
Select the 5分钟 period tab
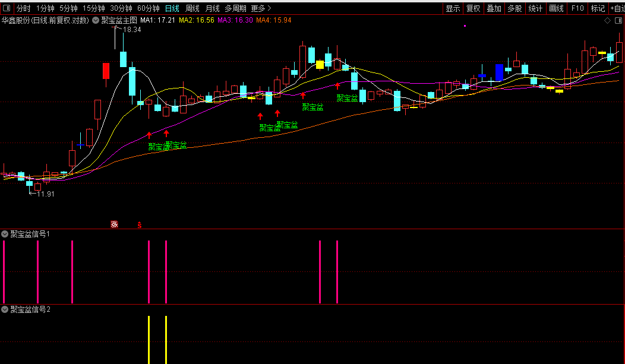pos(68,8)
